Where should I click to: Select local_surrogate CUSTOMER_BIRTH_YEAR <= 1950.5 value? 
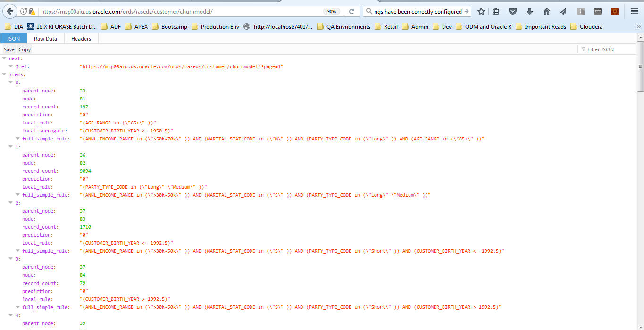coord(126,131)
